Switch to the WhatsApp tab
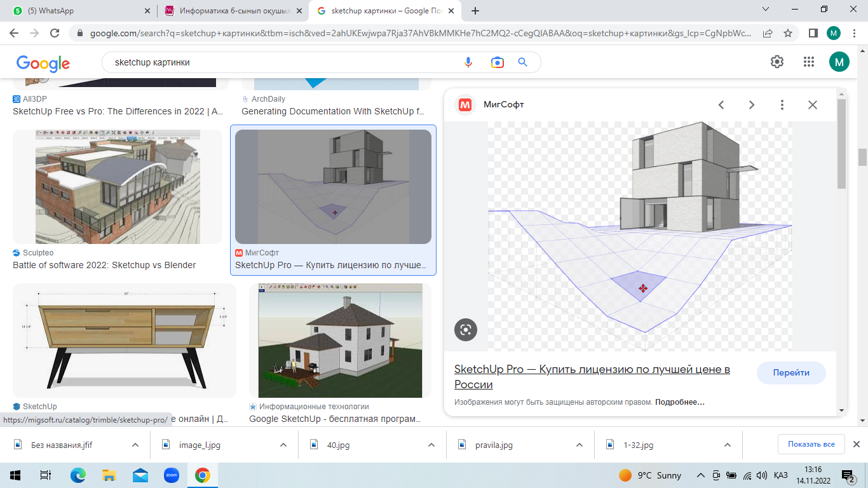 (x=78, y=11)
